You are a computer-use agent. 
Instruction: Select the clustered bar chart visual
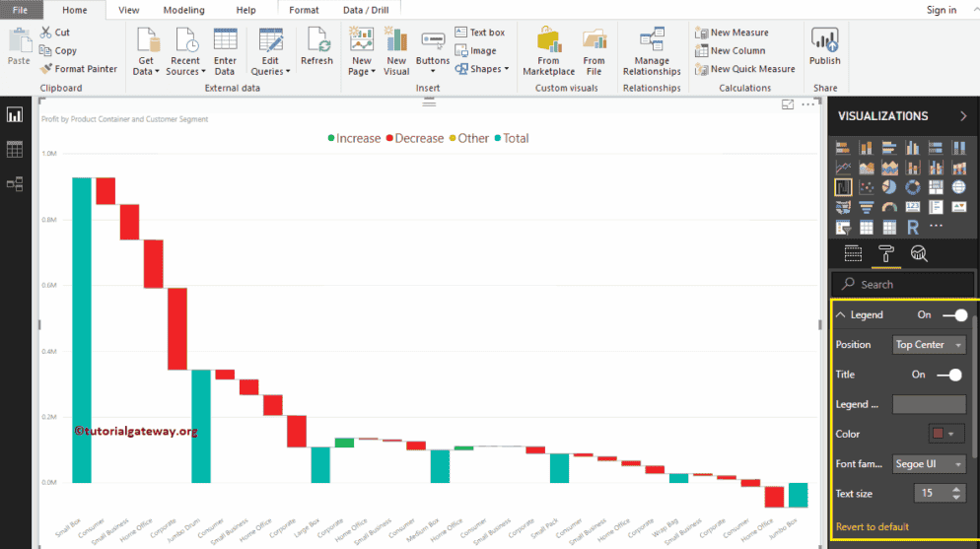pos(888,148)
